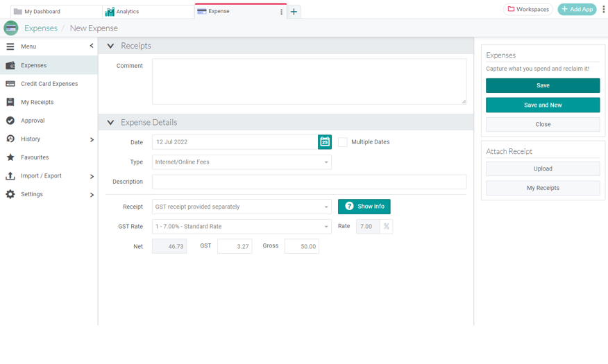The height and width of the screenshot is (364, 608).
Task: Go to Approval in the sidebar
Action: click(49, 121)
